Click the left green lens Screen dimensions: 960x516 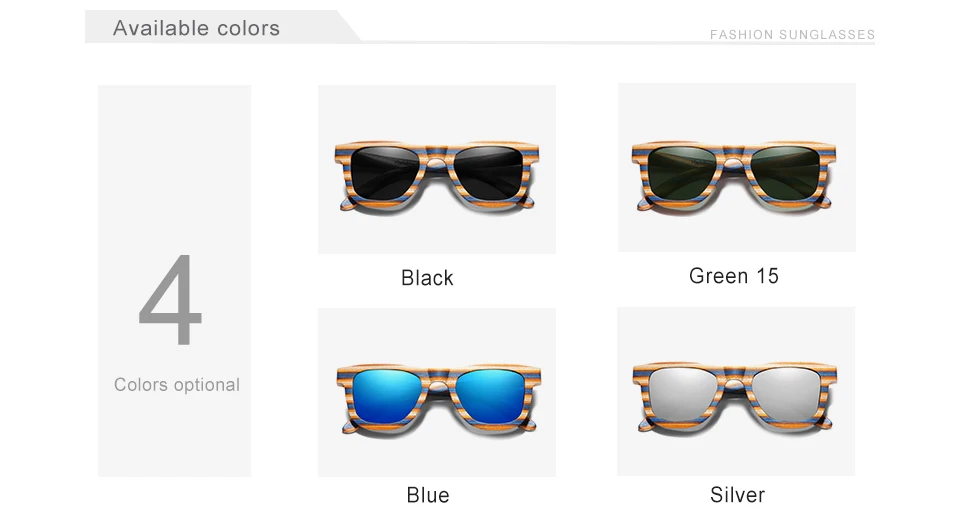[x=682, y=171]
